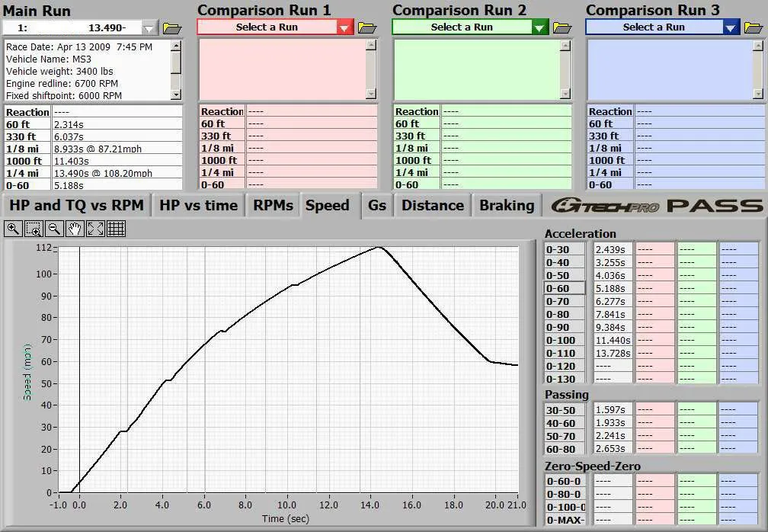Switch to the Braking tab

pos(506,206)
